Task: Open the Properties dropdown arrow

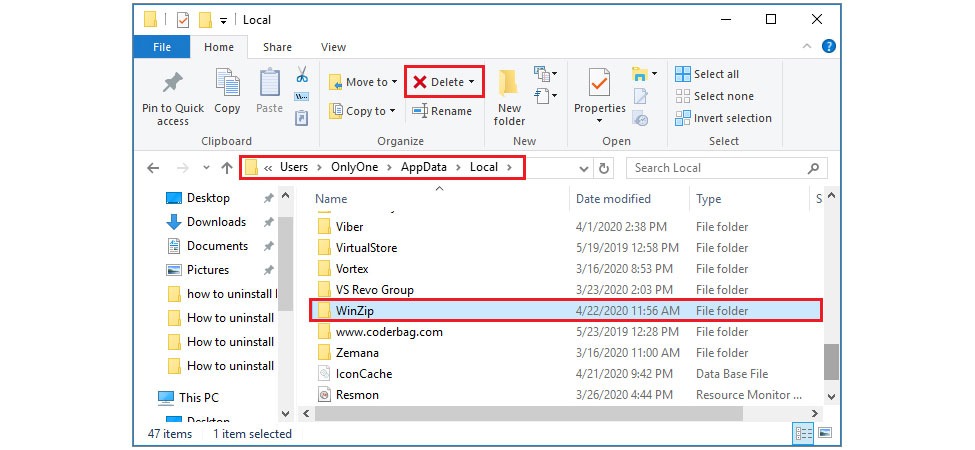Action: (599, 121)
